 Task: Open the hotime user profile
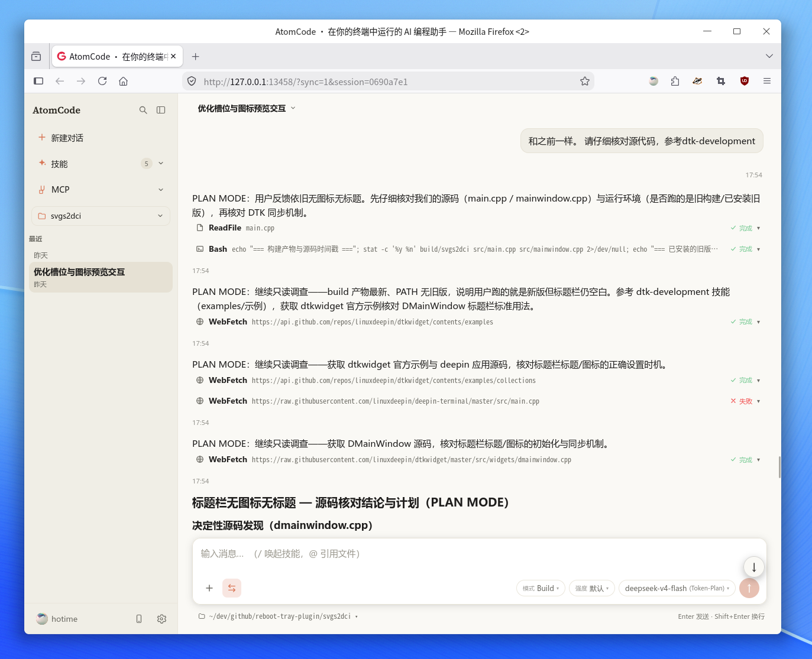tap(57, 619)
